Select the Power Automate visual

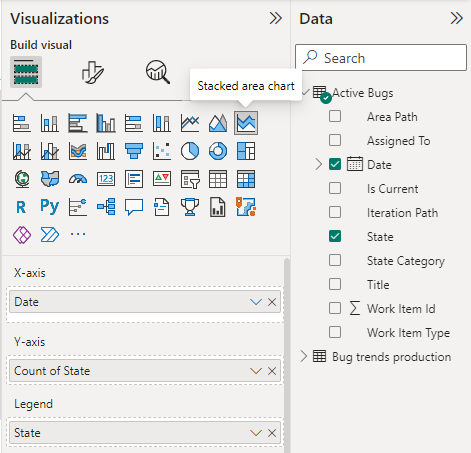pyautogui.click(x=50, y=235)
